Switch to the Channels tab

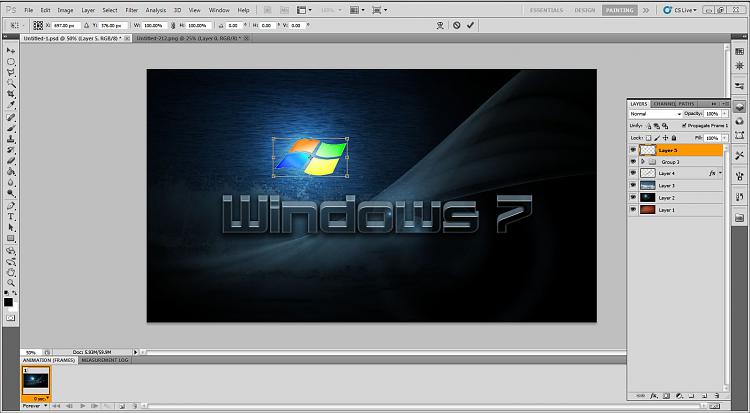click(x=664, y=104)
